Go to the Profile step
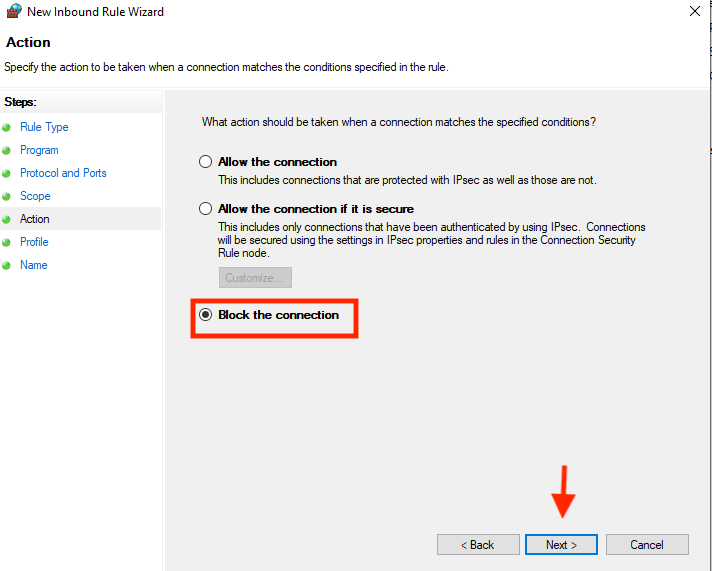This screenshot has width=712, height=571. pyautogui.click(x=34, y=242)
